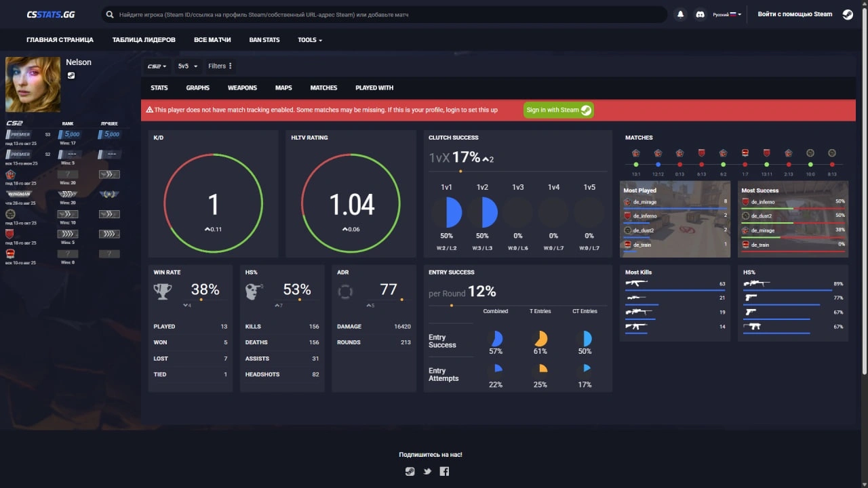Switch to the Played With tab

click(x=374, y=88)
